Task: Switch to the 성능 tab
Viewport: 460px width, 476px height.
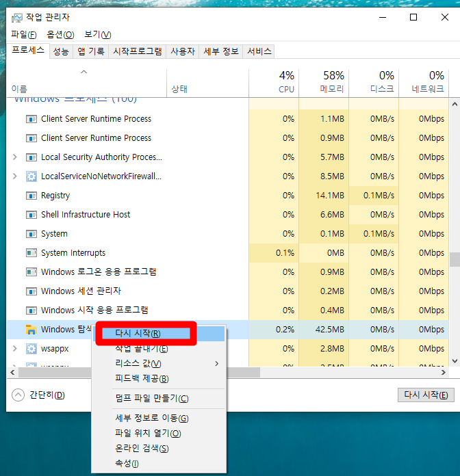Action: click(61, 51)
